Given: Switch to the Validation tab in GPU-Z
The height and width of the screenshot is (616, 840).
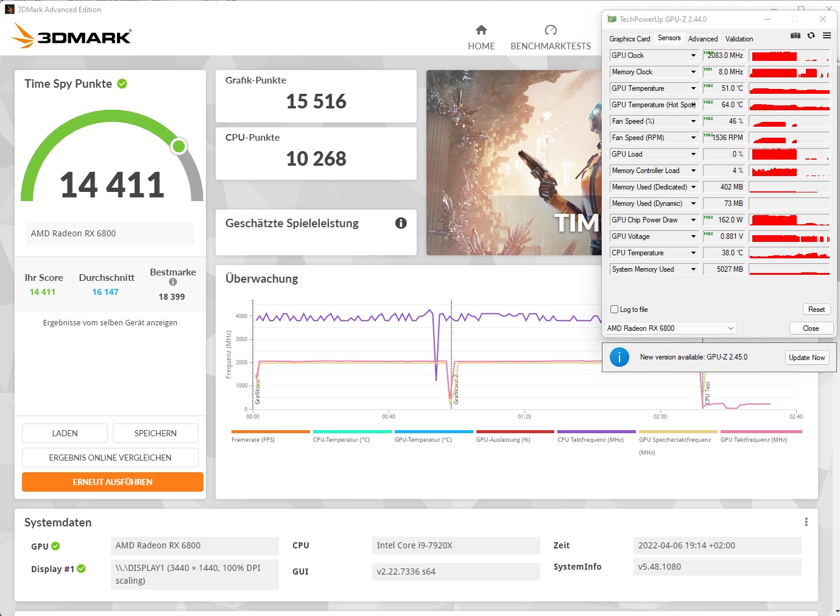Looking at the screenshot, I should (739, 38).
